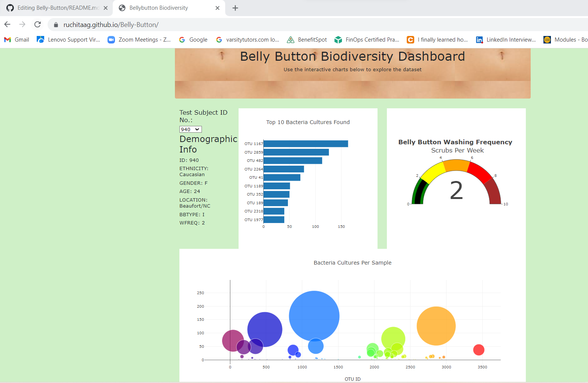Switch to the Editing Belly-Button README tab

pyautogui.click(x=57, y=8)
